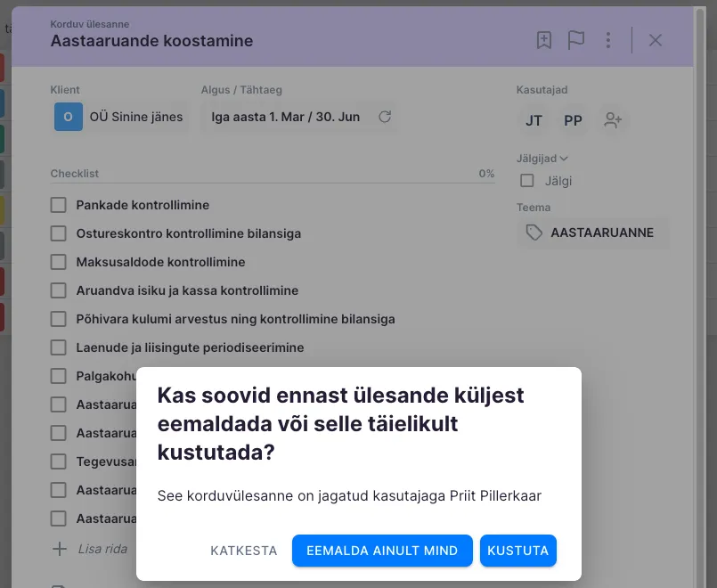Click EEMALDA AINULT MIND button

(382, 551)
